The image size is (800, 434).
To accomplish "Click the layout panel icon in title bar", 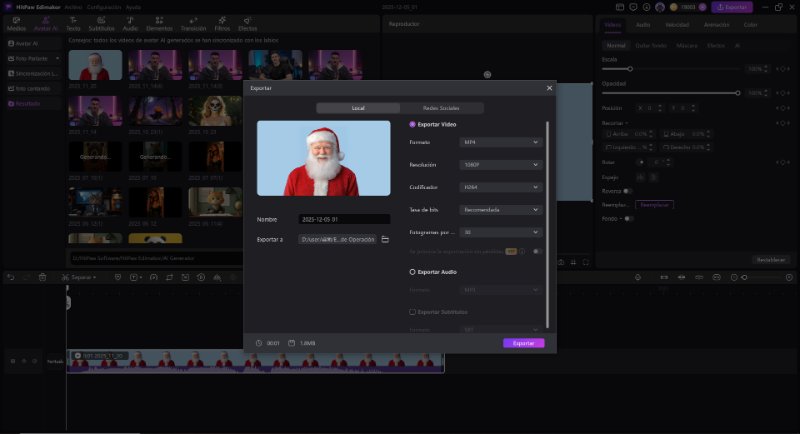I will tap(620, 7).
